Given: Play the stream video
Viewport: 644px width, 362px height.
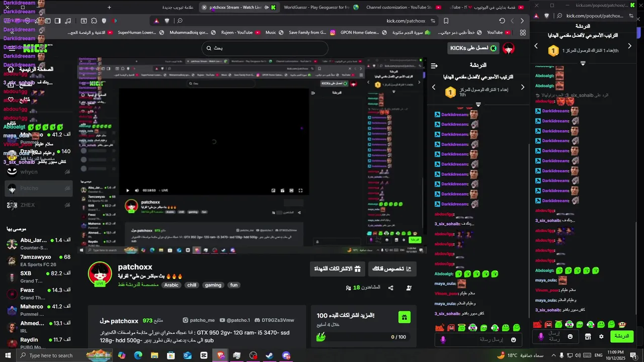Looking at the screenshot, I should click(x=127, y=191).
